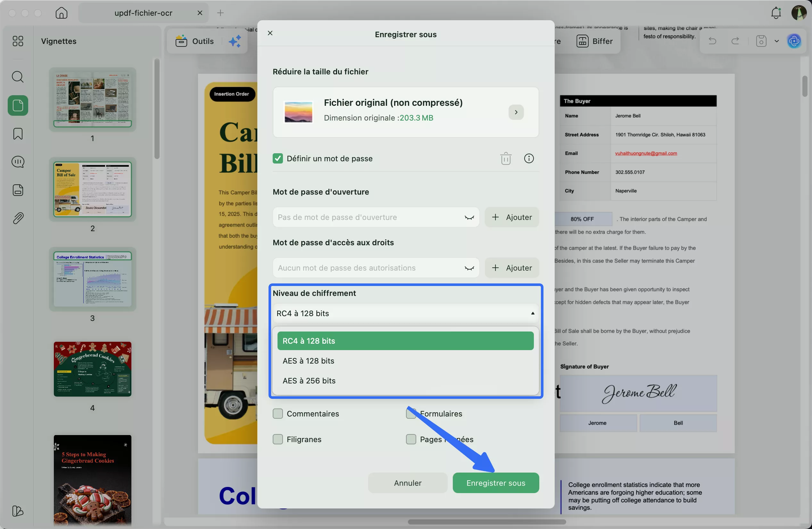This screenshot has height=529, width=812.
Task: Select AES à 256 bits option
Action: pyautogui.click(x=309, y=381)
